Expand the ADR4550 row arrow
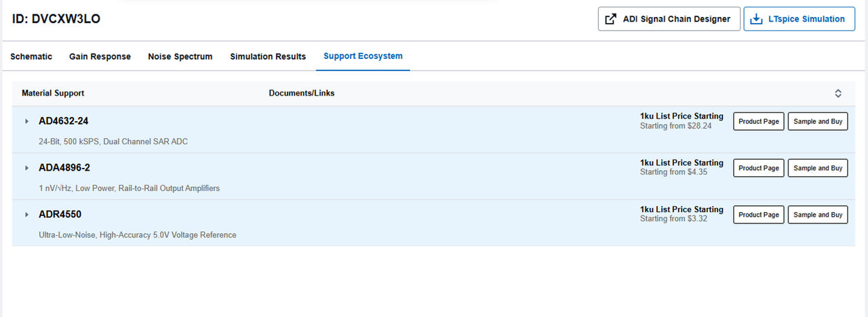 (26, 215)
